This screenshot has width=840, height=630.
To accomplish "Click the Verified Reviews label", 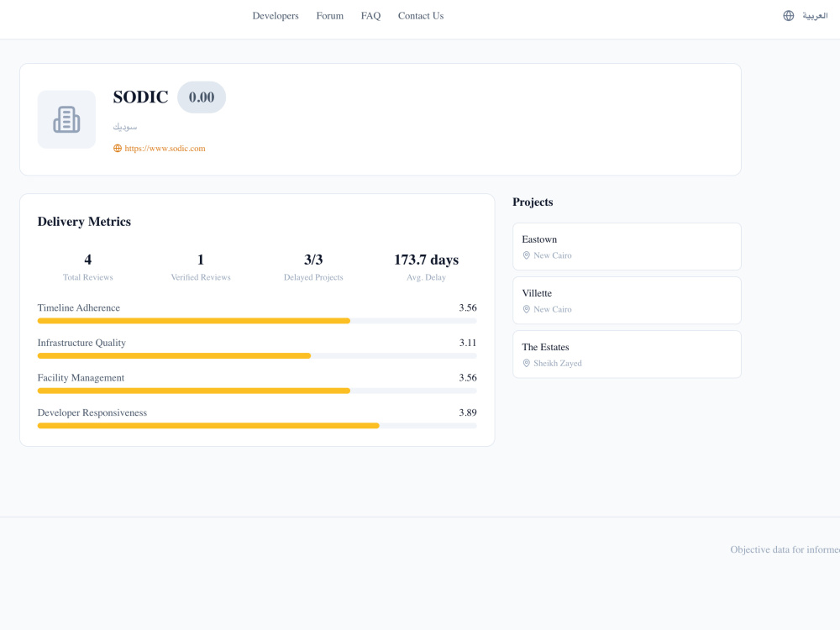I will [201, 277].
